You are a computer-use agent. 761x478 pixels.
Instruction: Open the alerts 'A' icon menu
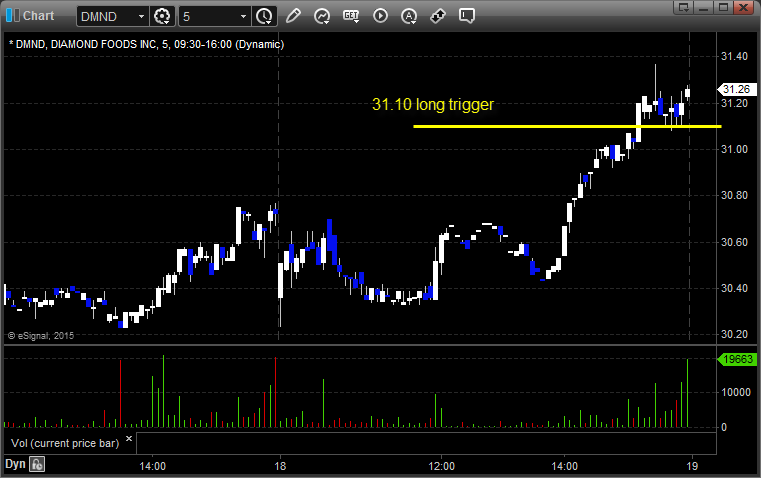tap(409, 16)
